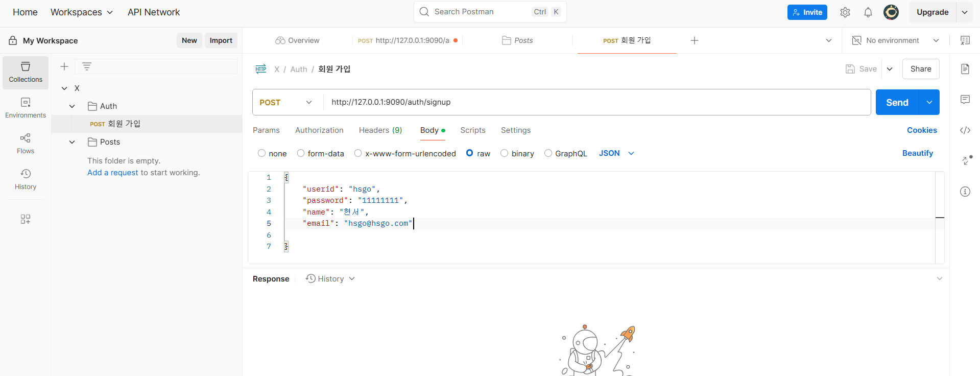Open the environment quick look icon
The height and width of the screenshot is (376, 980).
965,40
